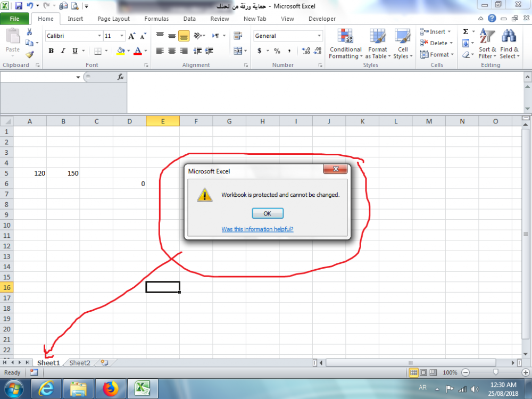Open the font size 11 dropdown
Screen dimensions: 532x399
pos(122,36)
